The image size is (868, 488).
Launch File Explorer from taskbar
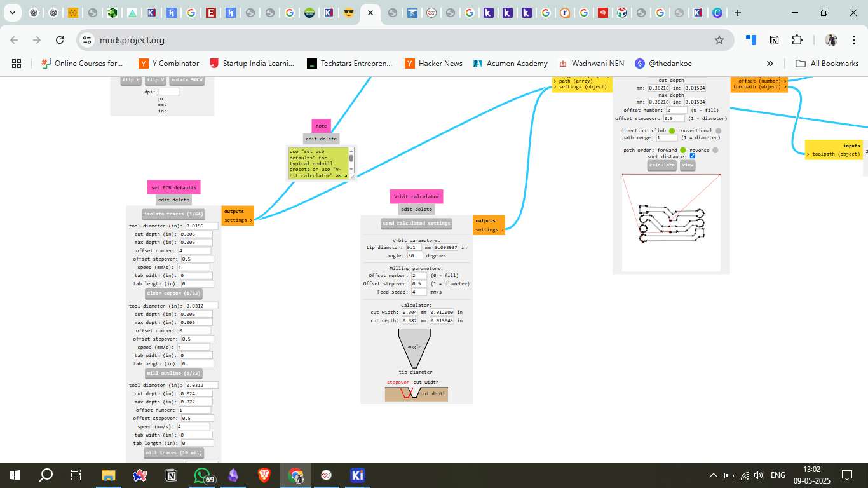[109, 475]
